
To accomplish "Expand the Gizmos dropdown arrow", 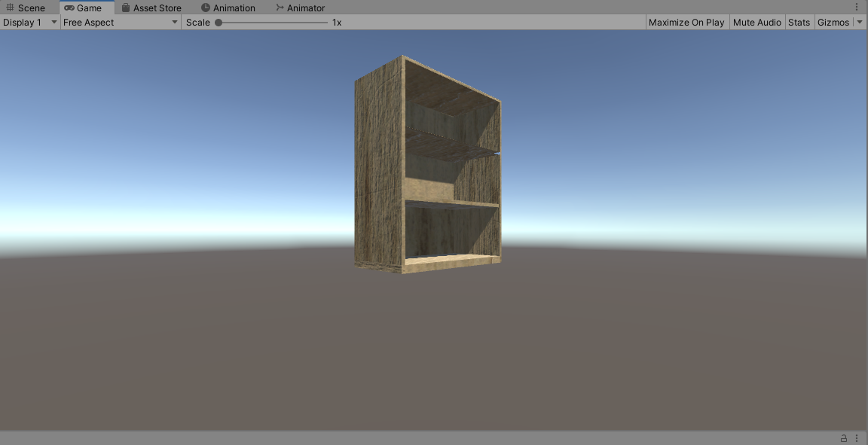I will 861,22.
